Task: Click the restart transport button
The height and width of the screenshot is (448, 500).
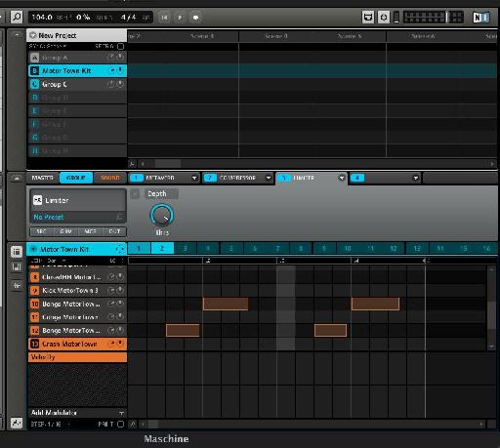Action: coord(164,18)
